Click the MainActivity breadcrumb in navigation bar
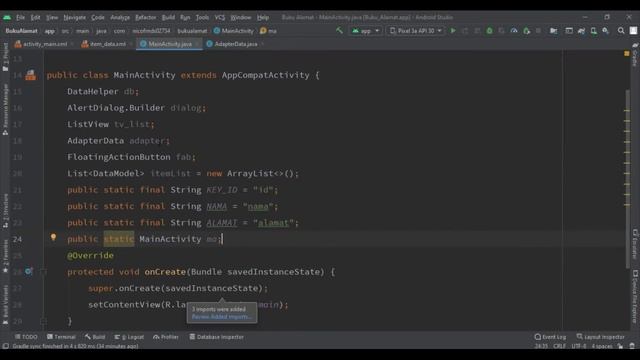 [x=233, y=31]
